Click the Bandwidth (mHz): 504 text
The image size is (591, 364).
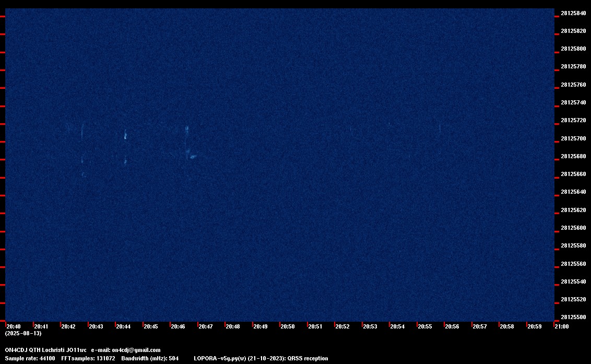pyautogui.click(x=150, y=358)
